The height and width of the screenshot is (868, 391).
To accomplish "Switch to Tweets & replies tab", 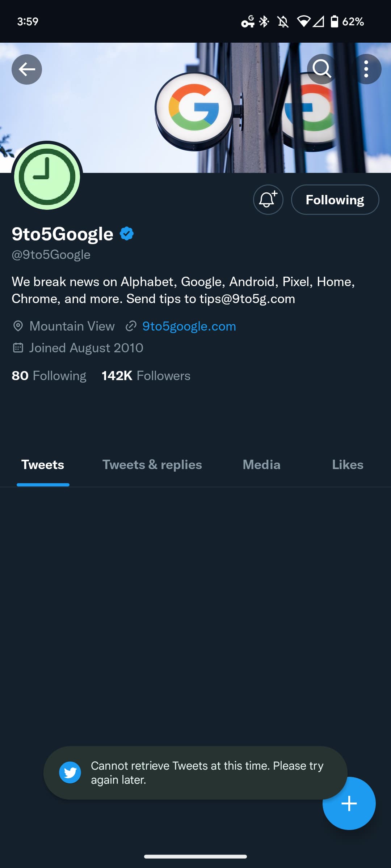I will (152, 465).
